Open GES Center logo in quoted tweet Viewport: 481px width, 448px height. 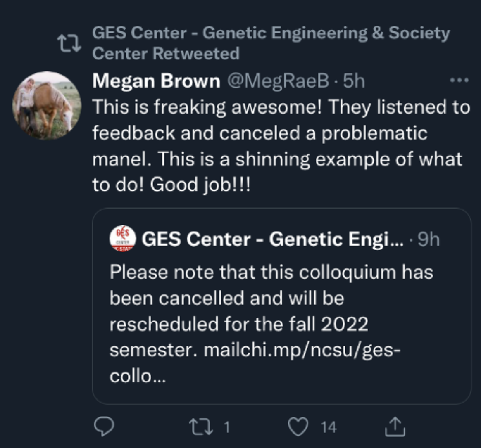tap(122, 239)
